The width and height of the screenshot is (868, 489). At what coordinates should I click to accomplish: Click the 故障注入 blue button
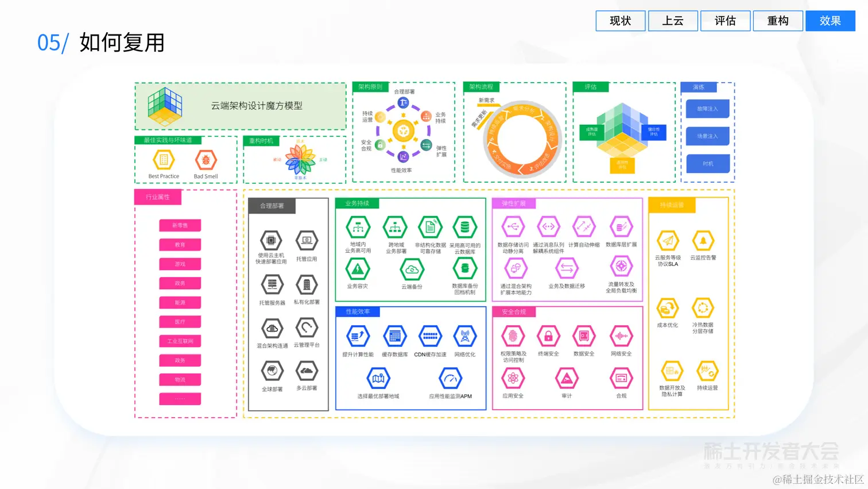[708, 109]
